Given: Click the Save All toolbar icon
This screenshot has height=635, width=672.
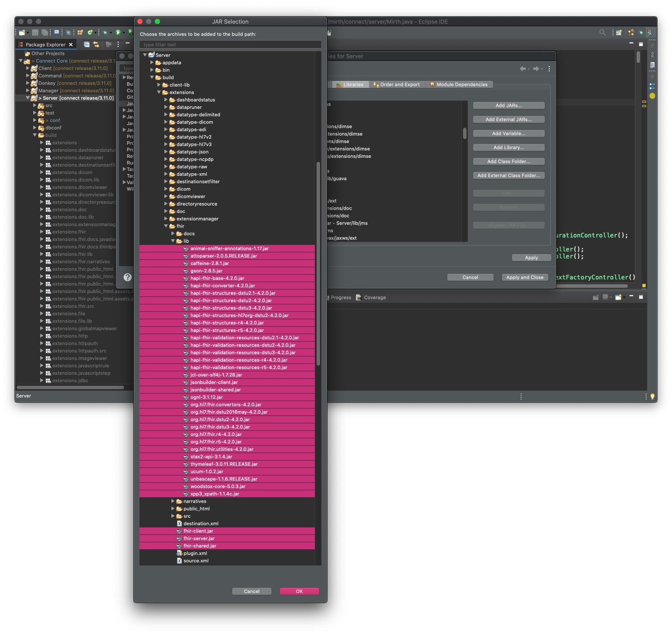Looking at the screenshot, I should click(44, 32).
